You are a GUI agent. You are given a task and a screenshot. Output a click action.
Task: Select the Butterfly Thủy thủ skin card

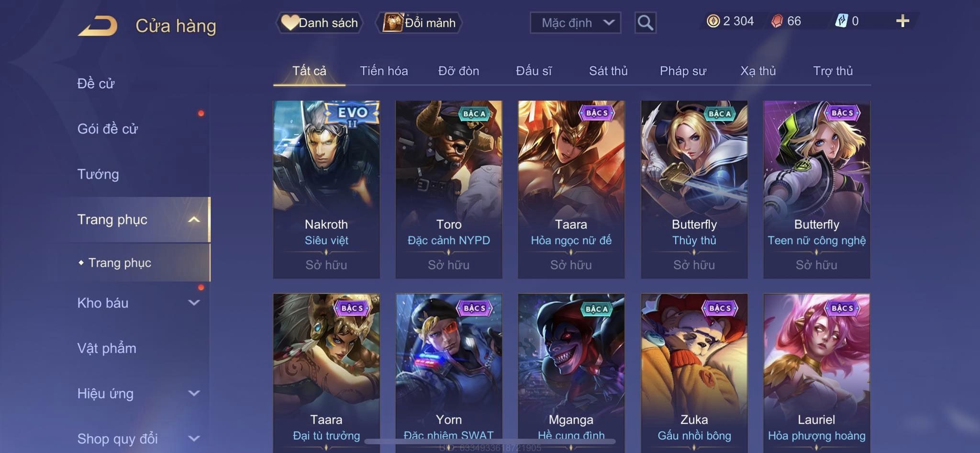(694, 189)
